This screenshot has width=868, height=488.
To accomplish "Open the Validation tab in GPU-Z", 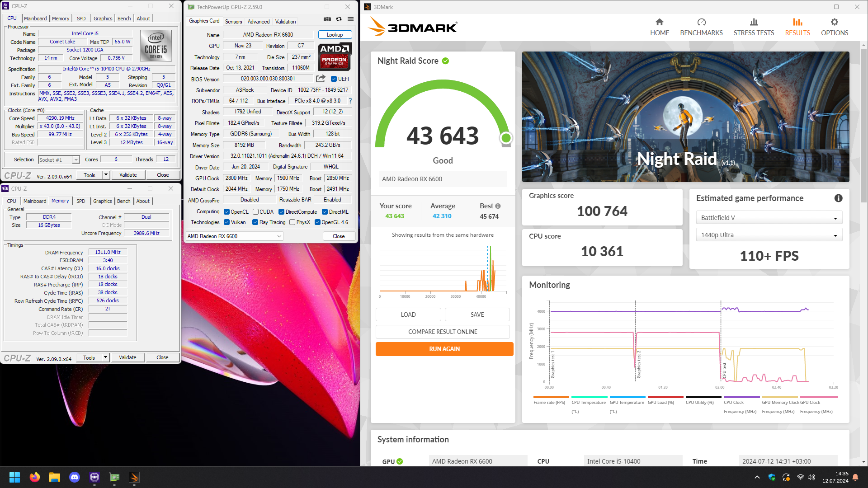I will [285, 21].
